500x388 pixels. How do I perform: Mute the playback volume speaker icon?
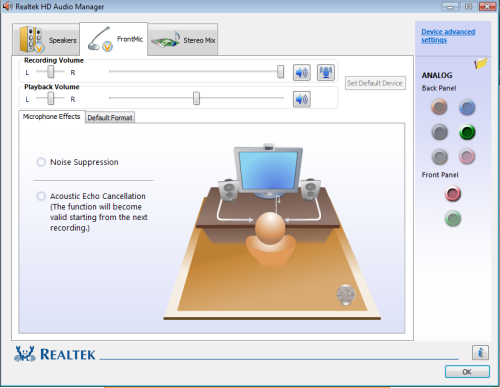(302, 99)
